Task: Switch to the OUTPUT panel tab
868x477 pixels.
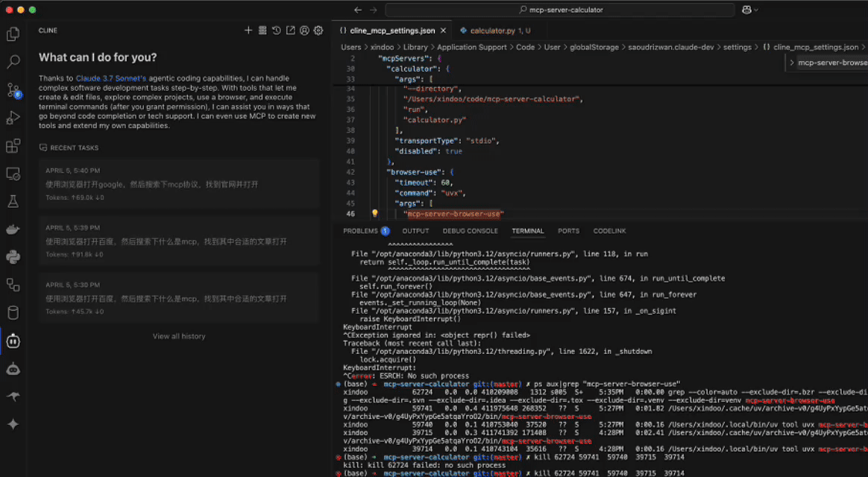Action: click(x=416, y=231)
